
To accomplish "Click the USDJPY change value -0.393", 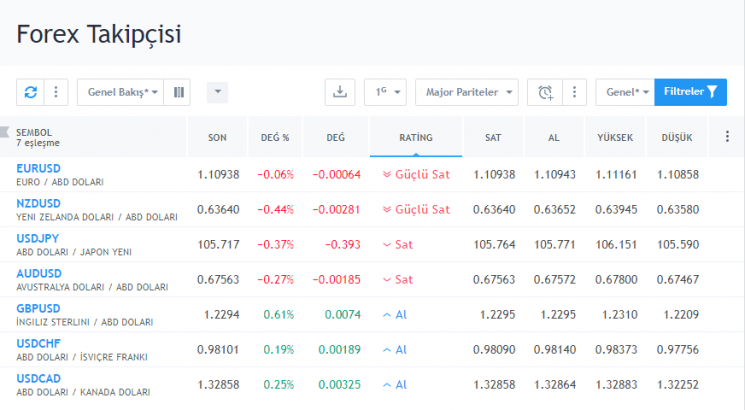I will pyautogui.click(x=343, y=245).
